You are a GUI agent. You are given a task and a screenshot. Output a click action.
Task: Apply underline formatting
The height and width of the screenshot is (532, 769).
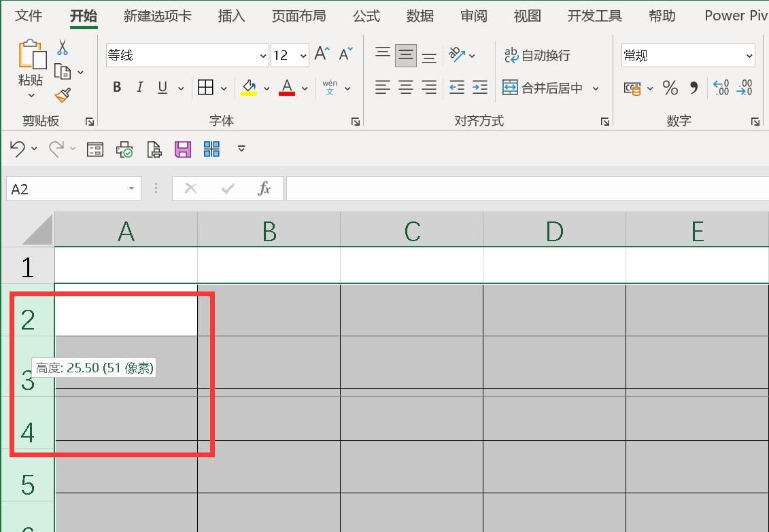tap(161, 87)
